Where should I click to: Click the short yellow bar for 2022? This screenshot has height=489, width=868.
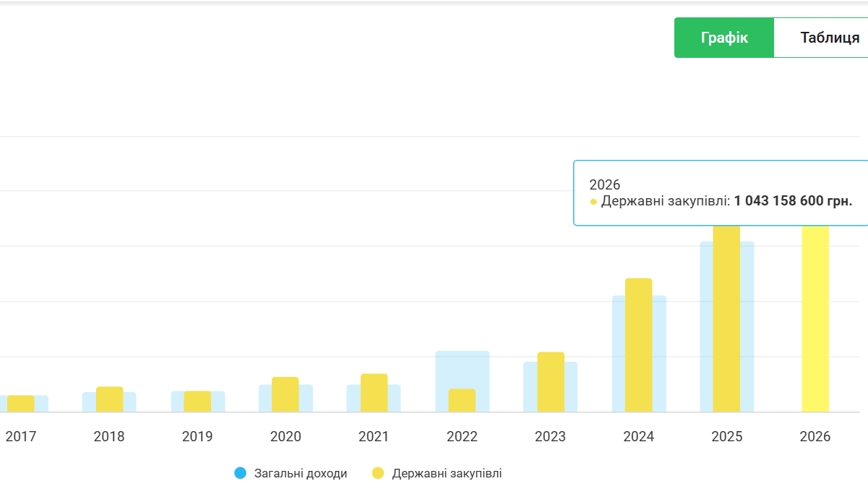462,401
